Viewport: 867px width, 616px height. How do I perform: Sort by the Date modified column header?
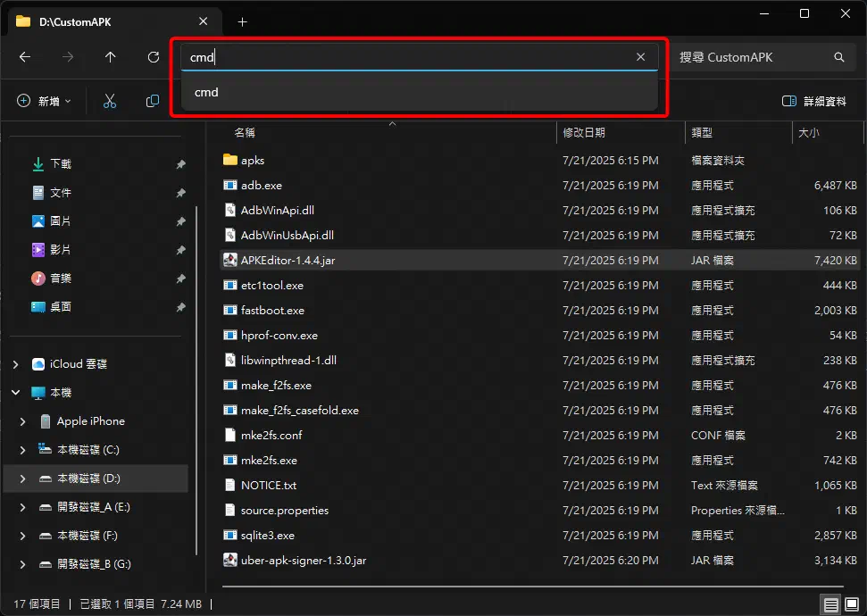click(584, 132)
